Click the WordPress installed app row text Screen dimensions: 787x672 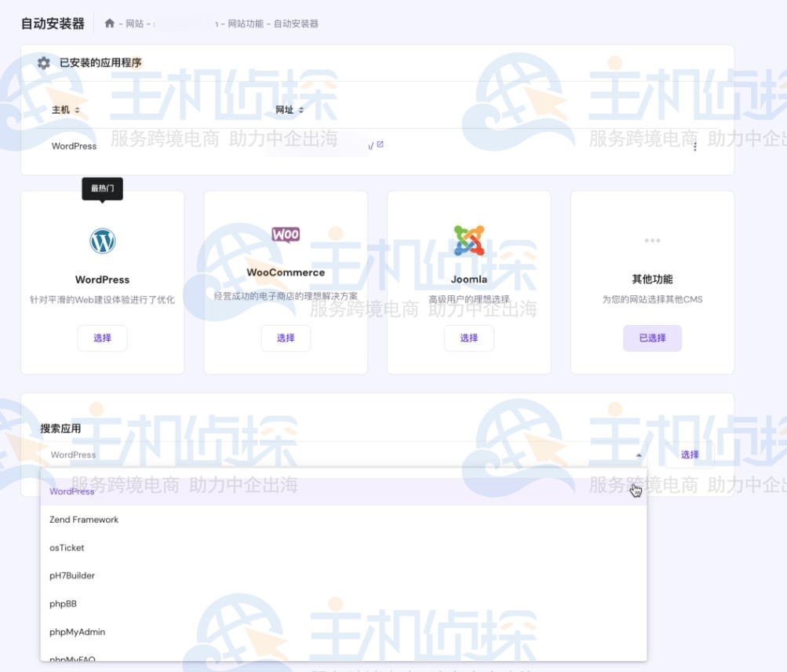(75, 146)
